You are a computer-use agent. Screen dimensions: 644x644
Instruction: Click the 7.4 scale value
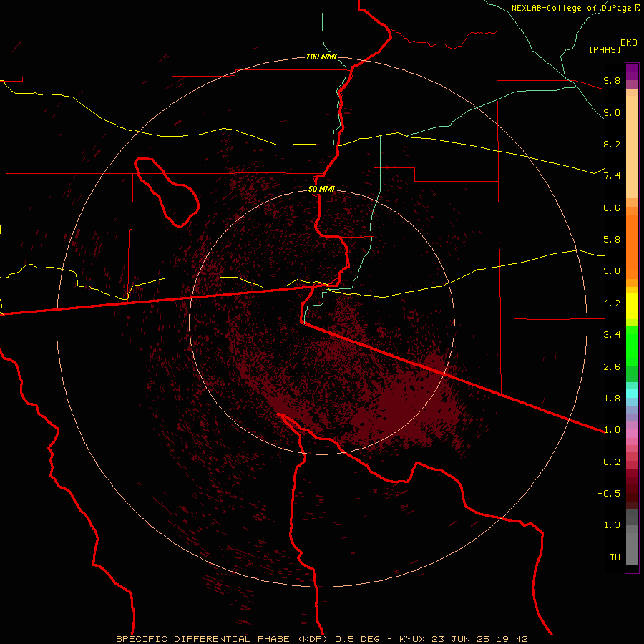pyautogui.click(x=612, y=176)
